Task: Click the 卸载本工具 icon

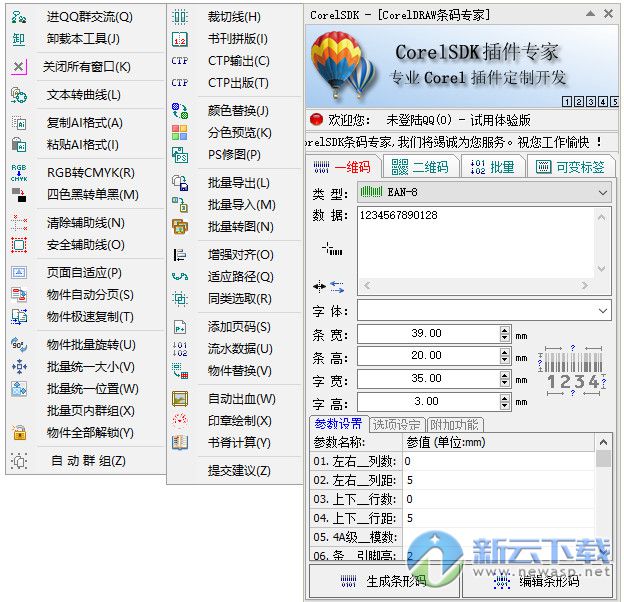Action: click(x=19, y=39)
